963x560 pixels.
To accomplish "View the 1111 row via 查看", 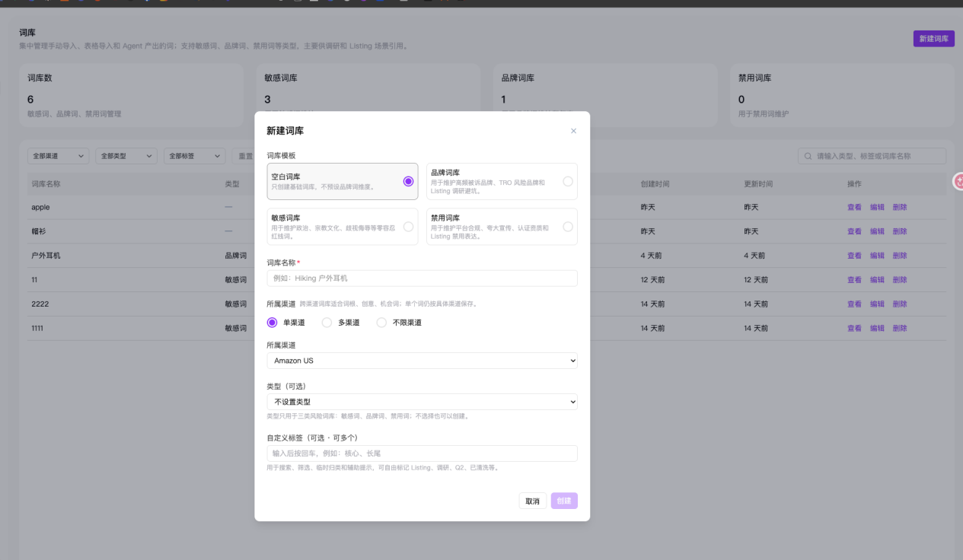I will click(854, 329).
